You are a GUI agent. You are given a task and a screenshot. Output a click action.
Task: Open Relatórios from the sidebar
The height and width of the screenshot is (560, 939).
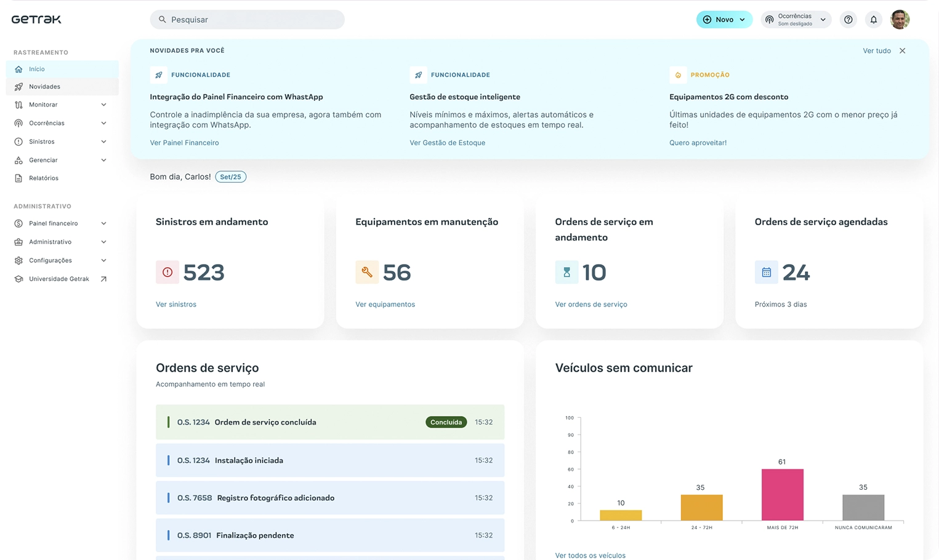[44, 178]
